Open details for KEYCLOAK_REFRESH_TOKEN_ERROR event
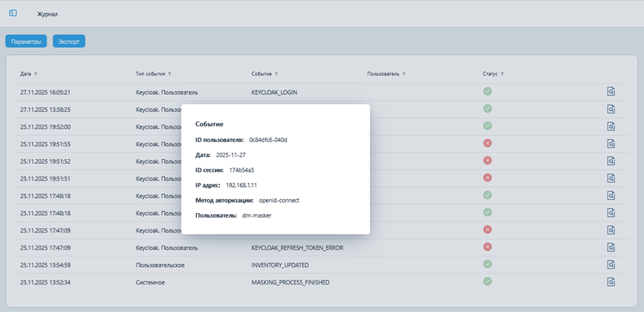 pyautogui.click(x=610, y=247)
